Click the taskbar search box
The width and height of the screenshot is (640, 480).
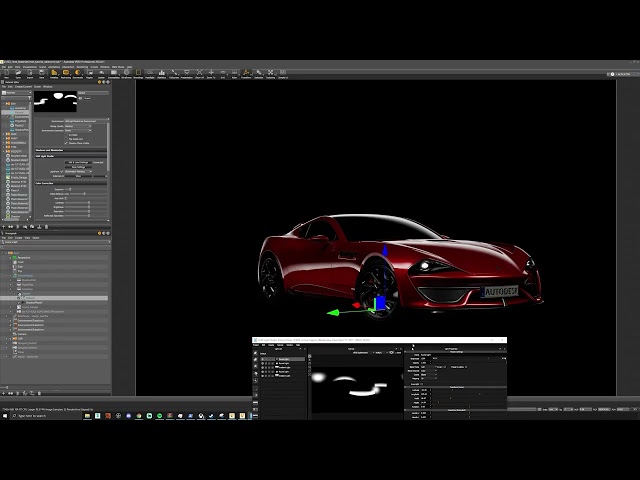point(46,416)
